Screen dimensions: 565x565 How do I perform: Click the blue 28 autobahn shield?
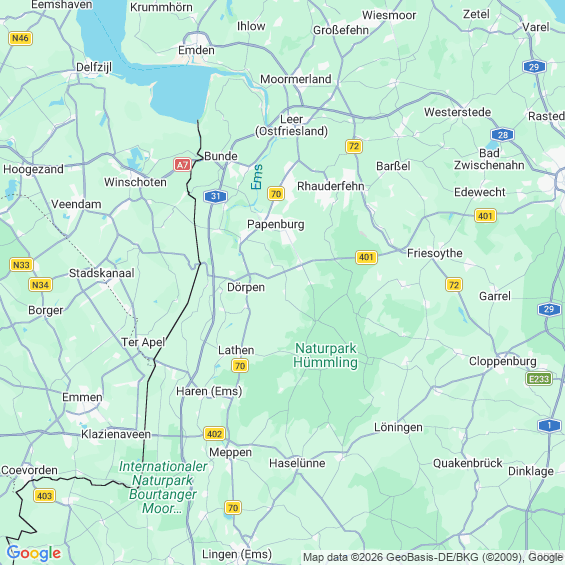click(x=502, y=135)
